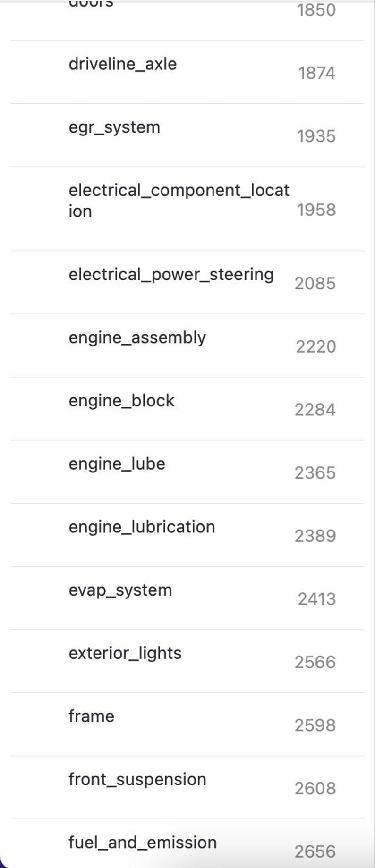Screen dimensions: 375x868
Task: Select the frame list item
Action: point(91,716)
